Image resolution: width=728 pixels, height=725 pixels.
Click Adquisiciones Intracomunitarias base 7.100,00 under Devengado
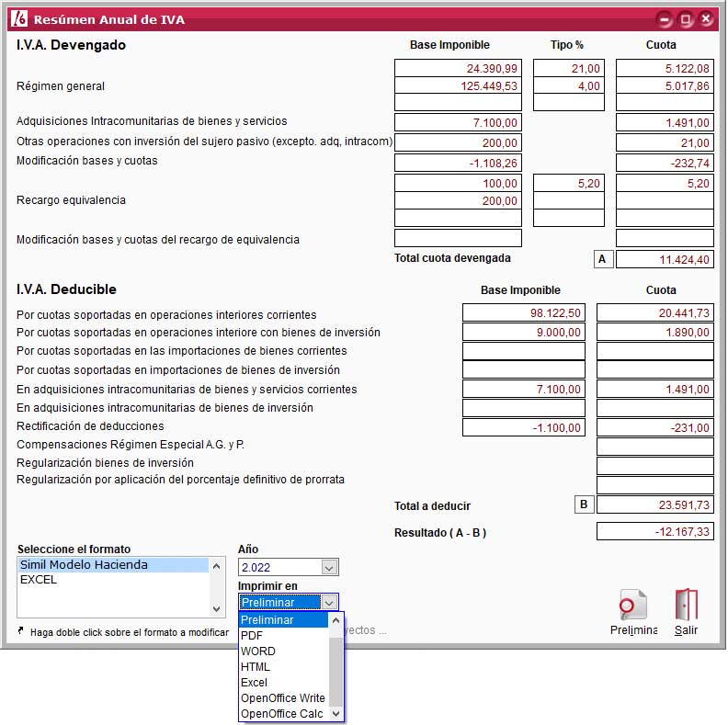pyautogui.click(x=458, y=122)
